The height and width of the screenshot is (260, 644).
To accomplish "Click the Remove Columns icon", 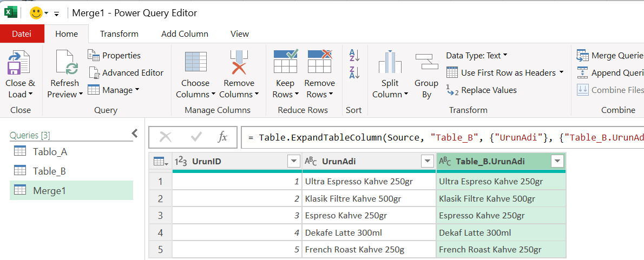I will click(x=239, y=63).
